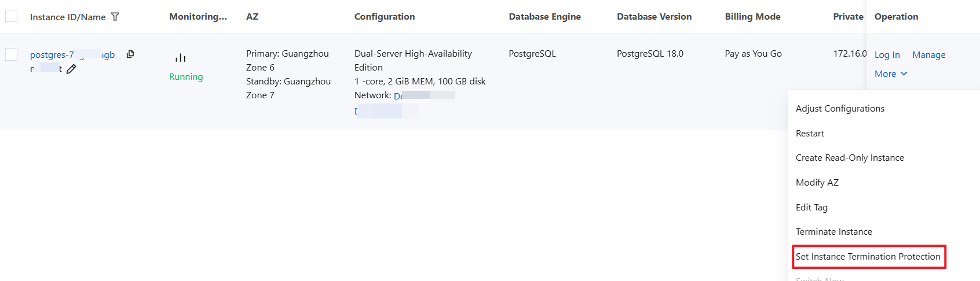The image size is (980, 281).
Task: Select Terminate Instance
Action: point(833,232)
